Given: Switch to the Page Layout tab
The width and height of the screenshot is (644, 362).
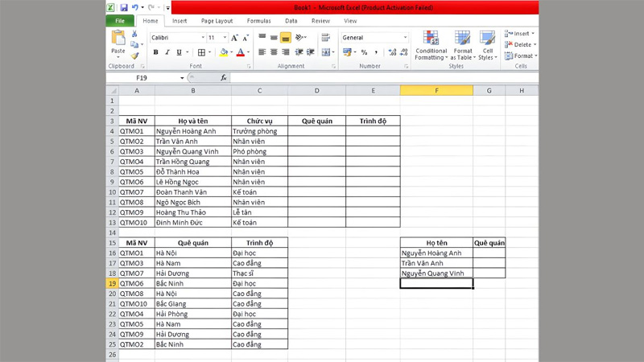Looking at the screenshot, I should [x=217, y=21].
